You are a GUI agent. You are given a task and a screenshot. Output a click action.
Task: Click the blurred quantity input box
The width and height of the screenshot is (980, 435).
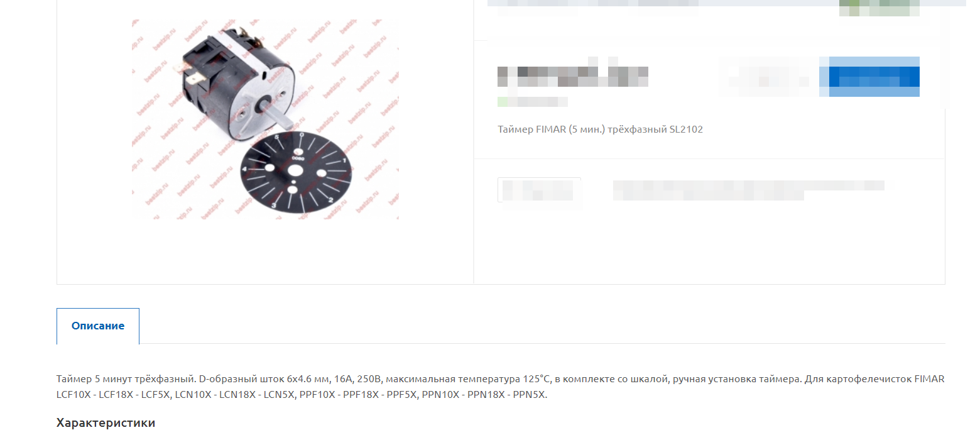(539, 190)
